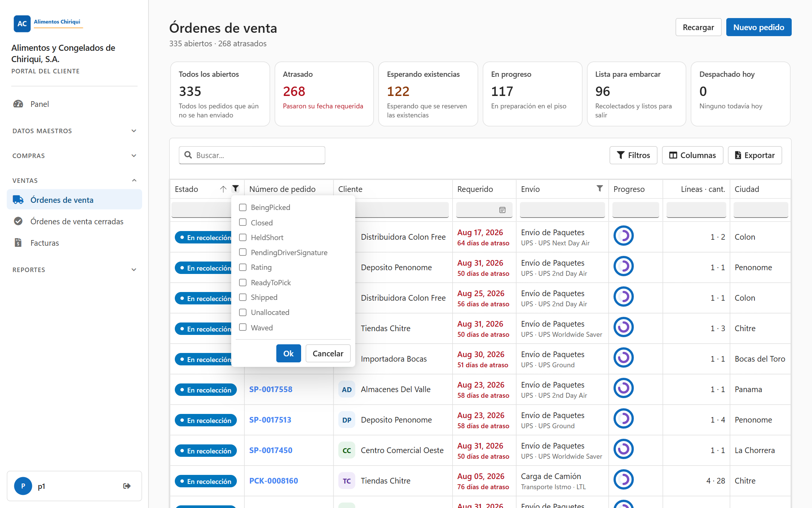Click the TC avatar beside PCK-0008160
This screenshot has width=812, height=508.
pos(347,481)
